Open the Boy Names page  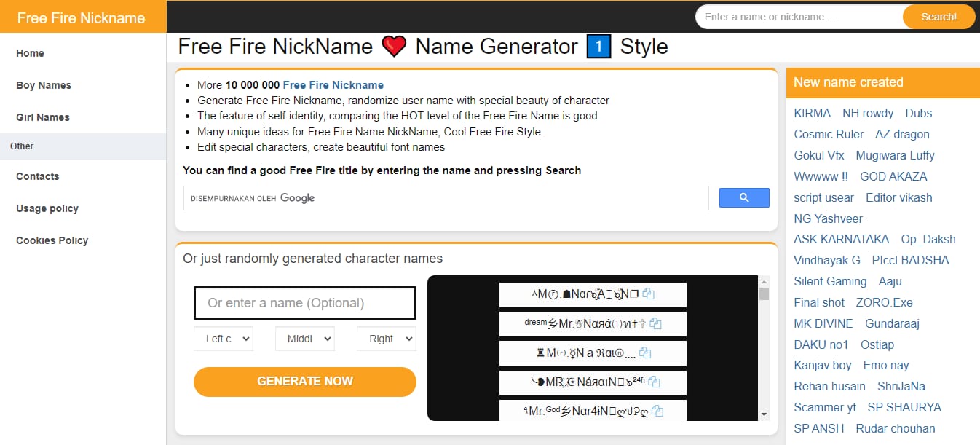(44, 85)
